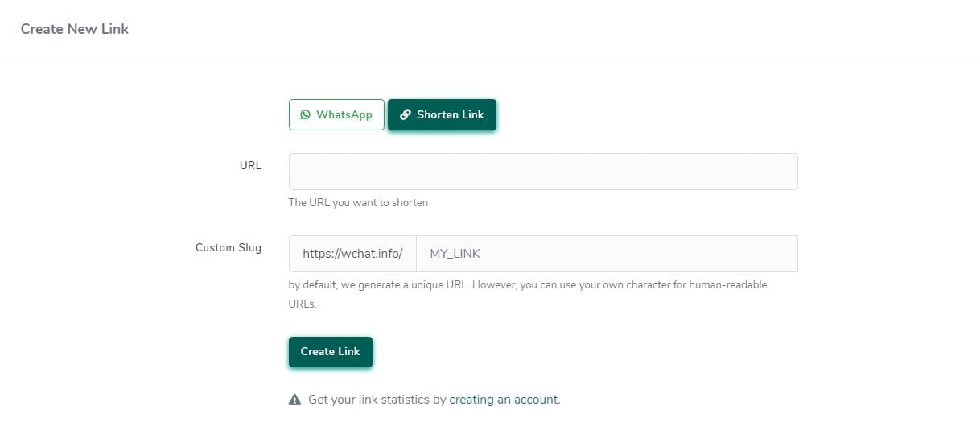Click the chain link icon on Shorten Link
This screenshot has width=980, height=439.
406,114
